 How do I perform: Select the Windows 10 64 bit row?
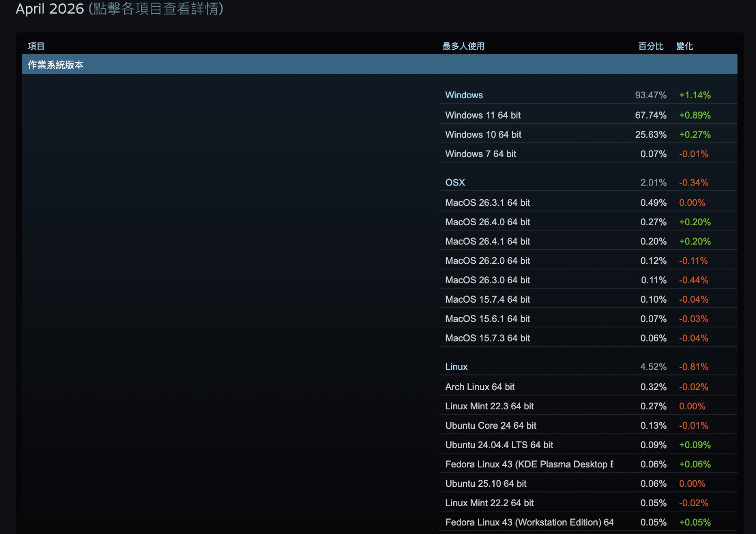pyautogui.click(x=588, y=135)
